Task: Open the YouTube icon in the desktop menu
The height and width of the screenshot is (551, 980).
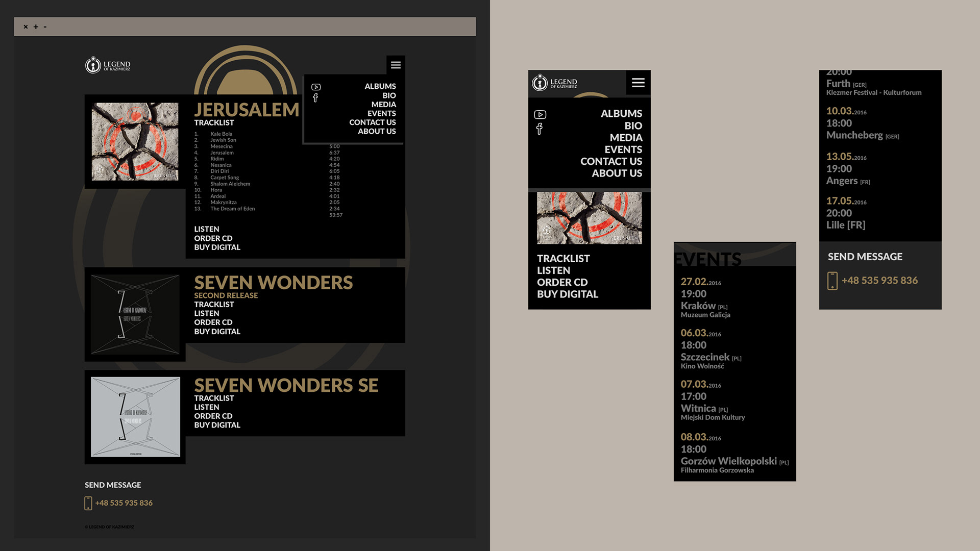Action: coord(316,87)
